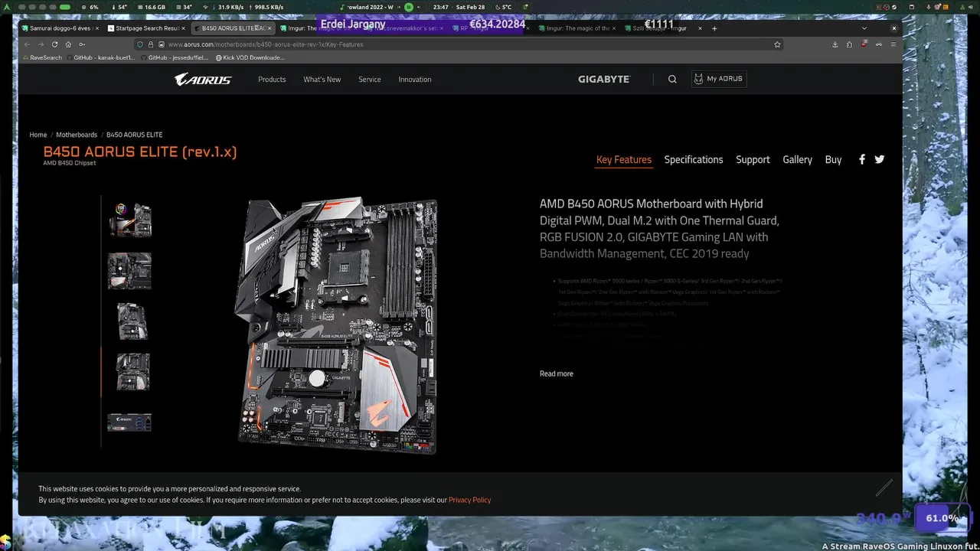Viewport: 980px width, 551px height.
Task: Open the GitHub kanak-buet bookmark
Action: click(x=101, y=57)
